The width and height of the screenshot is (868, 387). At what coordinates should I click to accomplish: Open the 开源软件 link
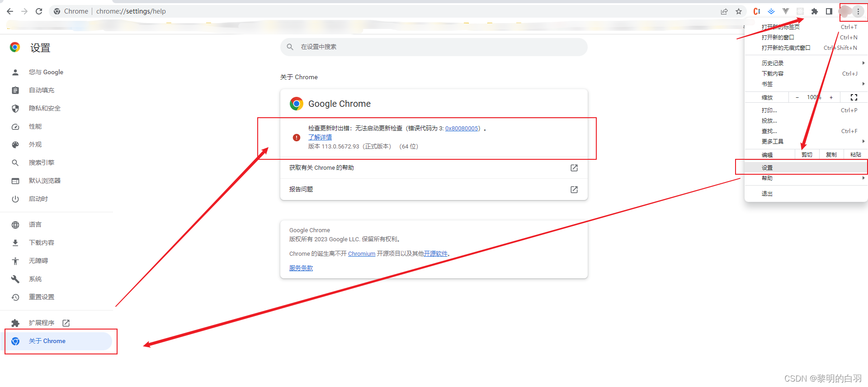click(x=436, y=254)
